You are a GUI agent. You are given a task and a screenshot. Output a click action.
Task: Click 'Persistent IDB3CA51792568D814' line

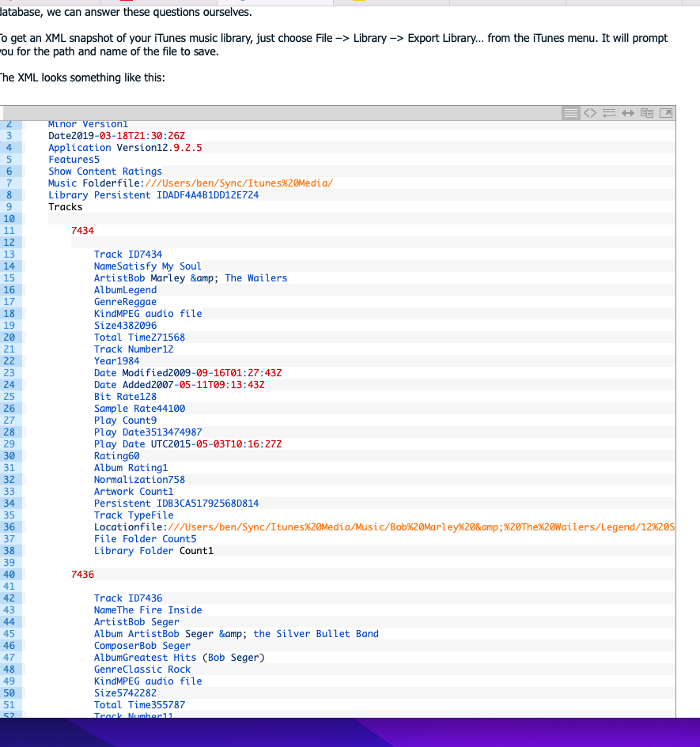coord(176,504)
